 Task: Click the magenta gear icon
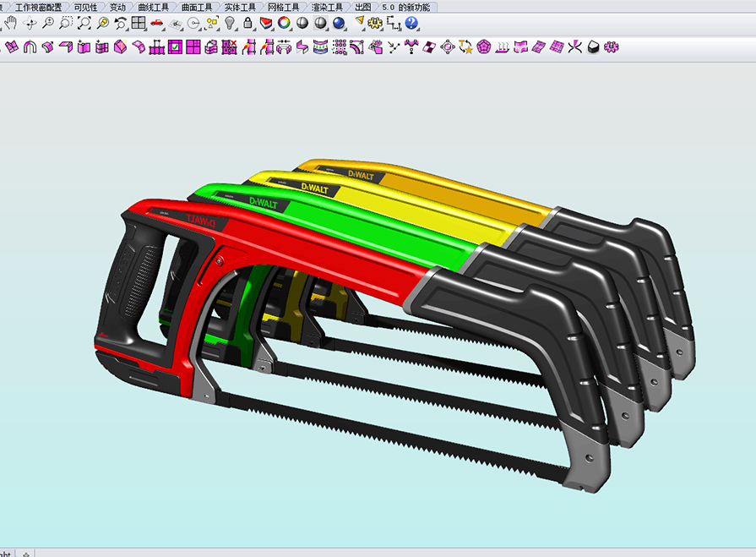[612, 47]
